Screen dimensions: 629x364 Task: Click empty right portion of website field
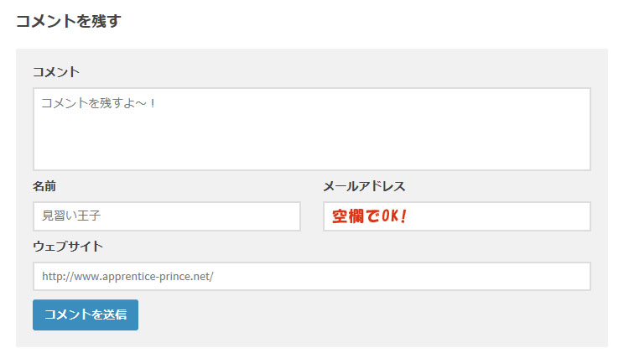pos(401,276)
